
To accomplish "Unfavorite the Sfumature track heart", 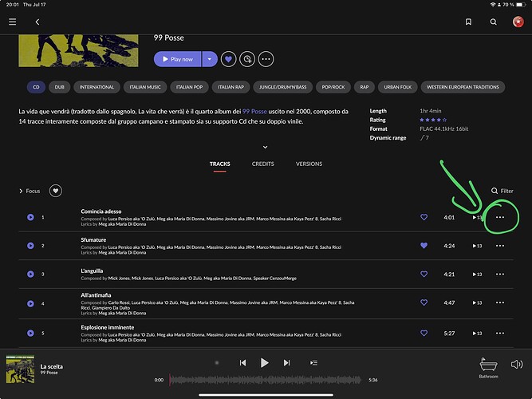I will pyautogui.click(x=424, y=246).
